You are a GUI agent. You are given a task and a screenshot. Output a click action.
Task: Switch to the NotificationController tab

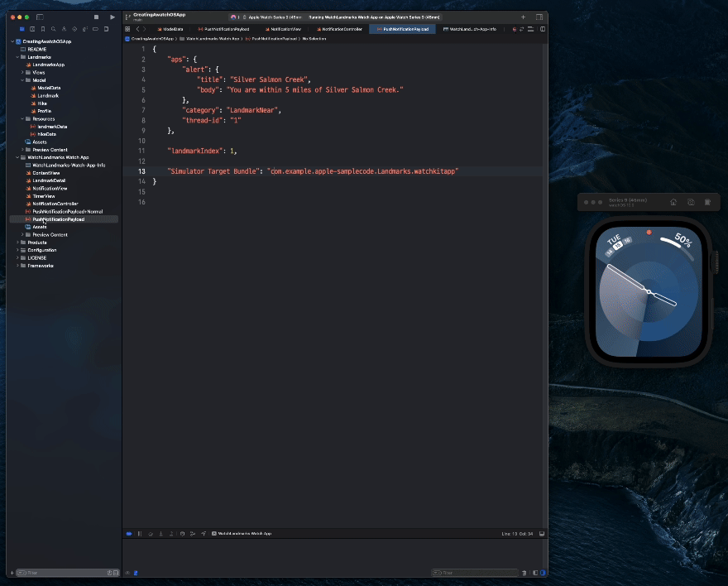(339, 29)
